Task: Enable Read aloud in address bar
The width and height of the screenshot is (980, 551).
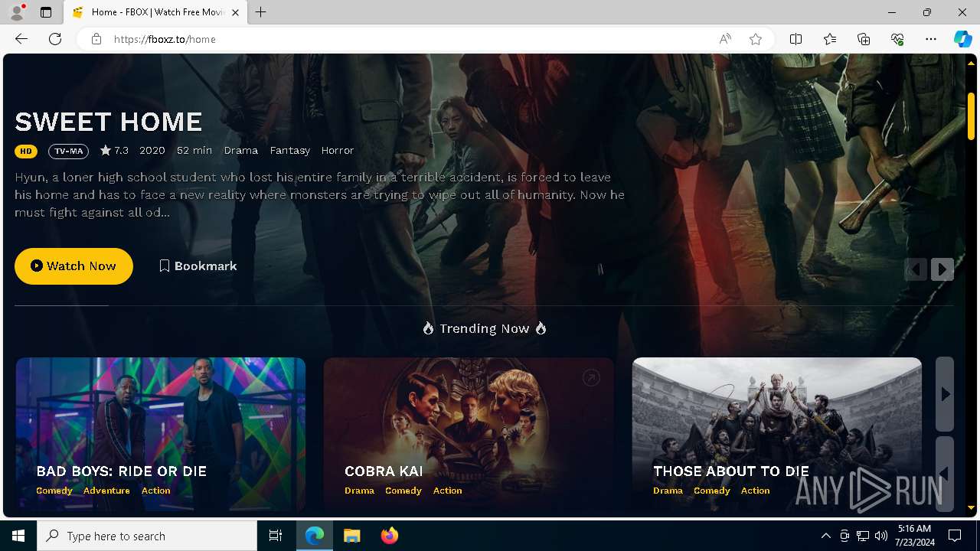Action: [x=724, y=39]
